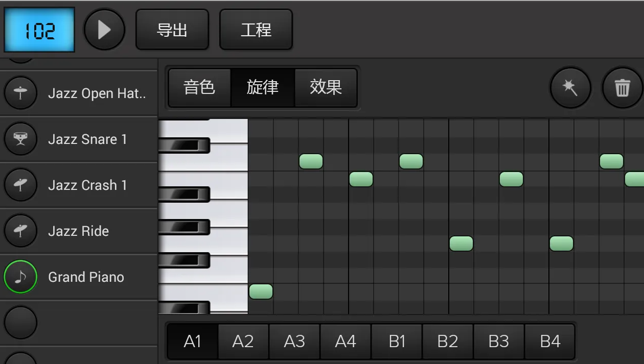Image resolution: width=644 pixels, height=364 pixels.
Task: Click the Jazz Snare 1 track name
Action: coord(87,139)
